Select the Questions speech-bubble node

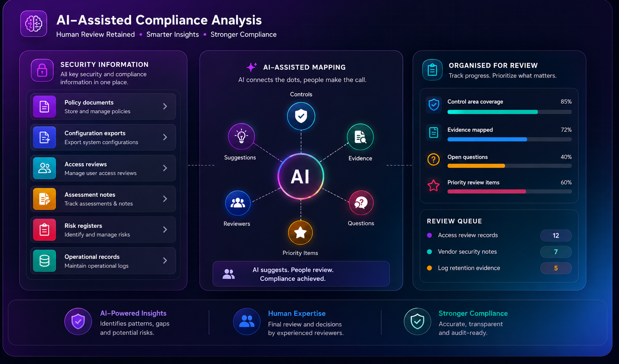361,203
